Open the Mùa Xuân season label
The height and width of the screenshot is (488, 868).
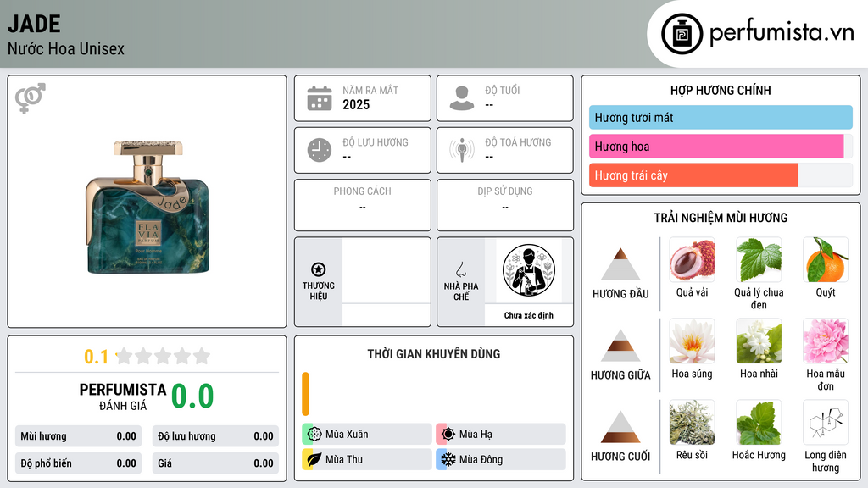347,435
